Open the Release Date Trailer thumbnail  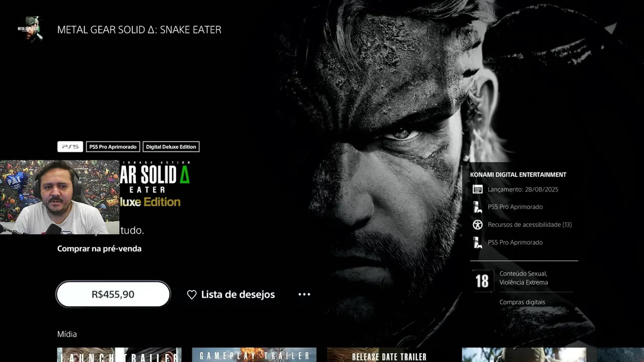(x=389, y=355)
